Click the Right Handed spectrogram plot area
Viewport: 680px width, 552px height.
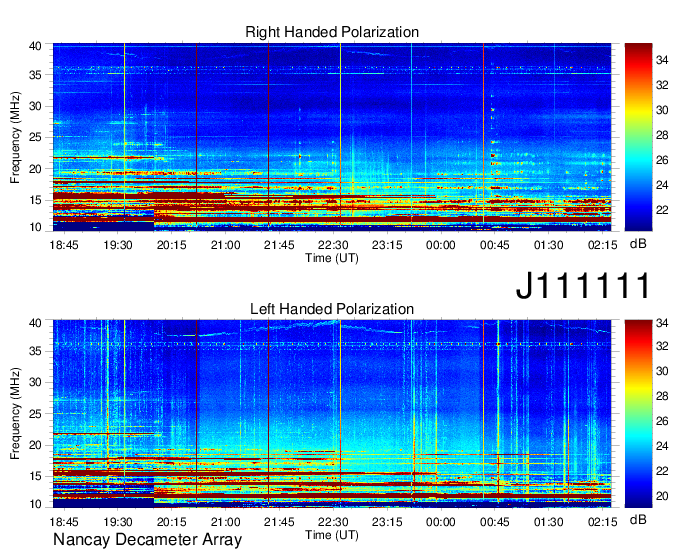point(332,137)
